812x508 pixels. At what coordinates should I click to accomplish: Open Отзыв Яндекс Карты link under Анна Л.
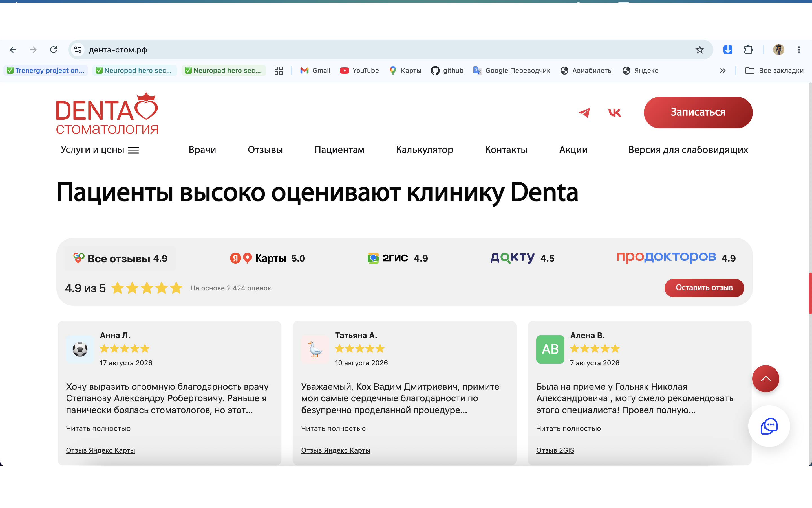(x=100, y=450)
